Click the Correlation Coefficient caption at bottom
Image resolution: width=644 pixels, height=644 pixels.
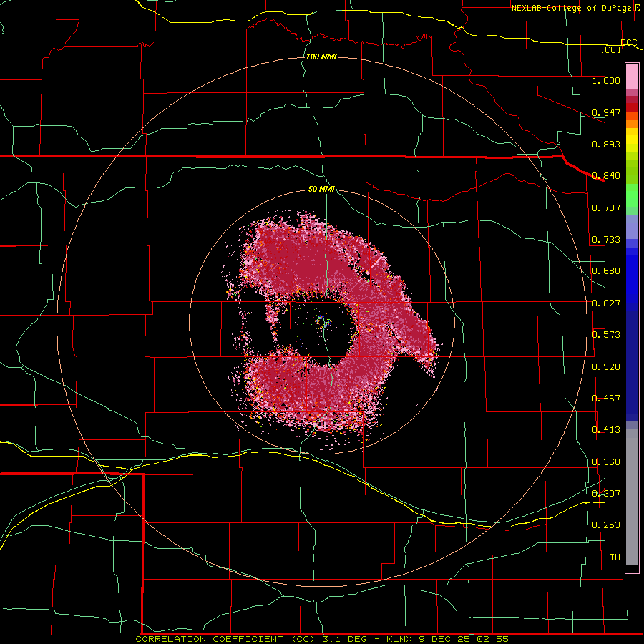(x=321, y=639)
